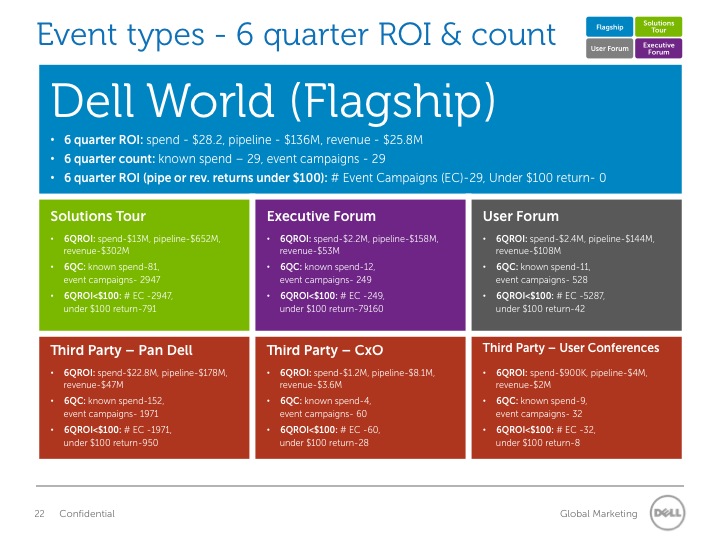720x540 pixels.
Task: Select CxO 'event campaigns- 60' text
Action: click(323, 414)
